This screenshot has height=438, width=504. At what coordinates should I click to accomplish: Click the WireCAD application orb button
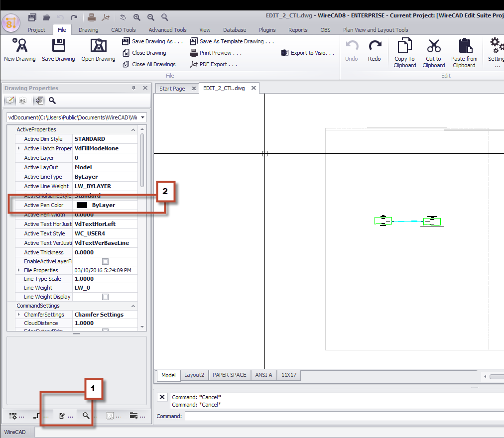point(11,23)
